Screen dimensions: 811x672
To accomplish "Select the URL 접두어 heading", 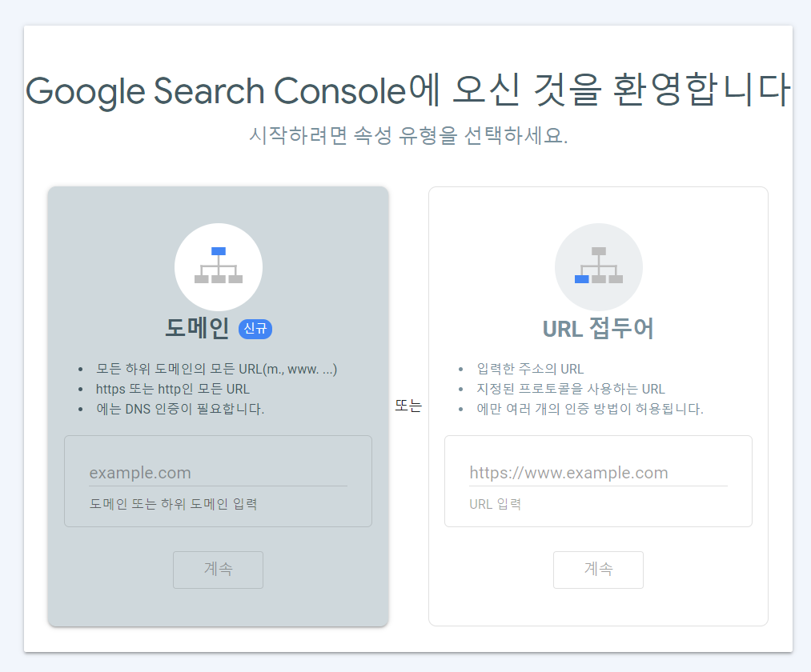I will pos(598,328).
